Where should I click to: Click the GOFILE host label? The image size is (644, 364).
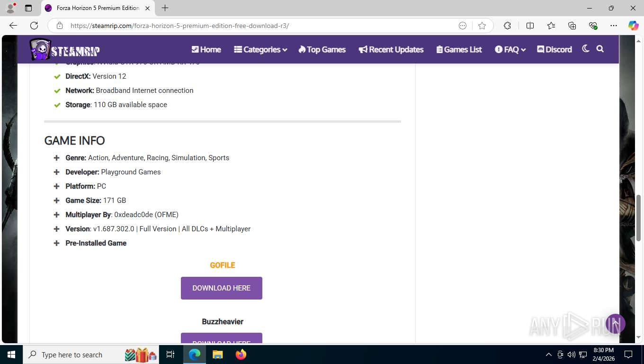click(x=223, y=265)
